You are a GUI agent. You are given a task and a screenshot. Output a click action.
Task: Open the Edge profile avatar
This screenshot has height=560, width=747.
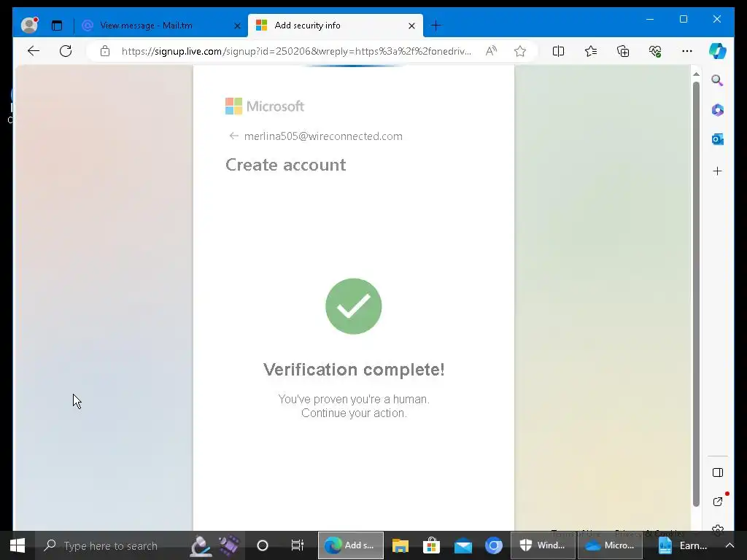click(x=29, y=25)
